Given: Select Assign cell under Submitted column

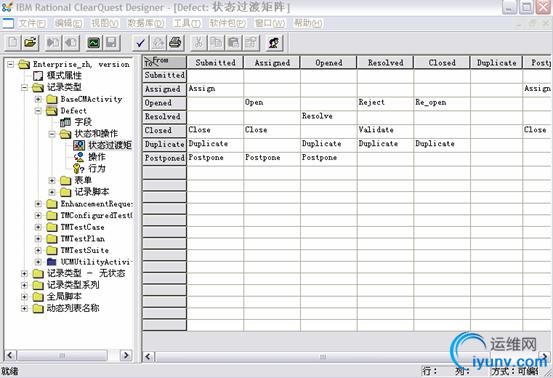Looking at the screenshot, I should tap(215, 89).
